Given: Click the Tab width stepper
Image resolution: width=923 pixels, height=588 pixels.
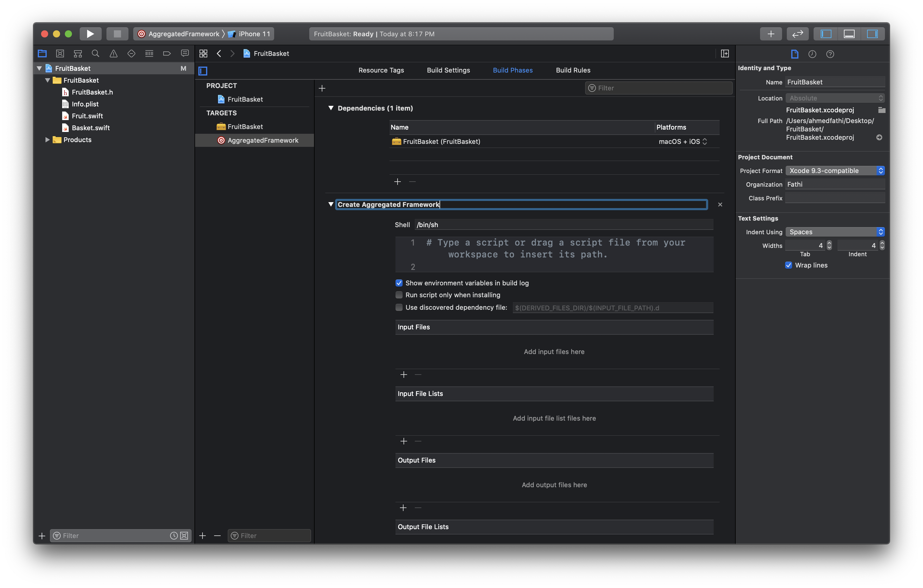Looking at the screenshot, I should pyautogui.click(x=829, y=245).
